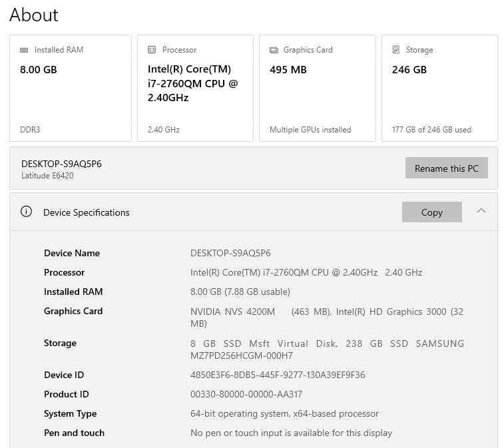Click the 177 GB of 246 GB used text
Viewport: 504px width, 448px height.
click(431, 130)
